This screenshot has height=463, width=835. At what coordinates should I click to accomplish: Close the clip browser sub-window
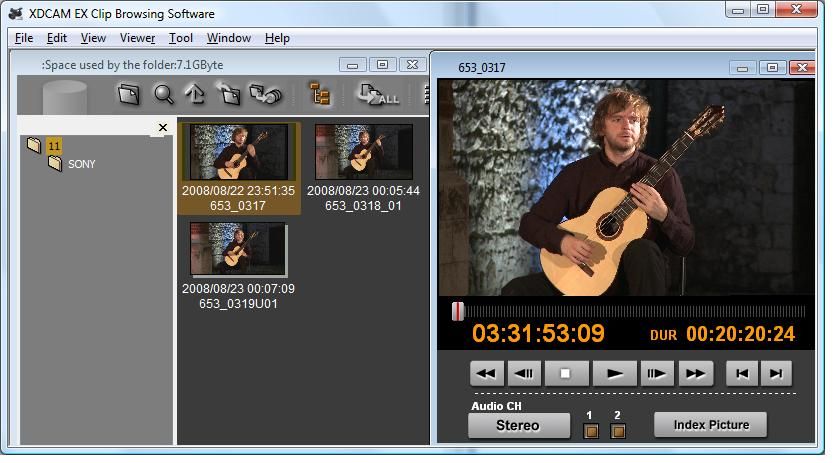(412, 65)
